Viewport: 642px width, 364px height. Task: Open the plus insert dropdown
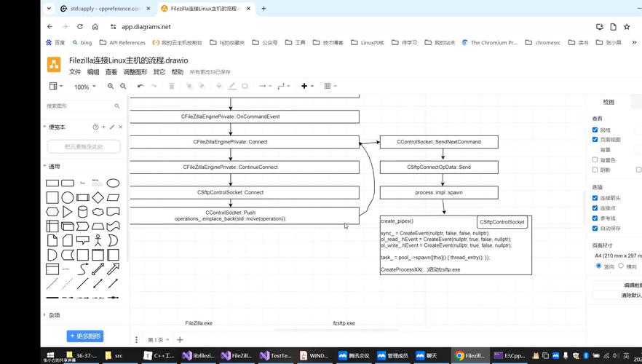pyautogui.click(x=307, y=86)
